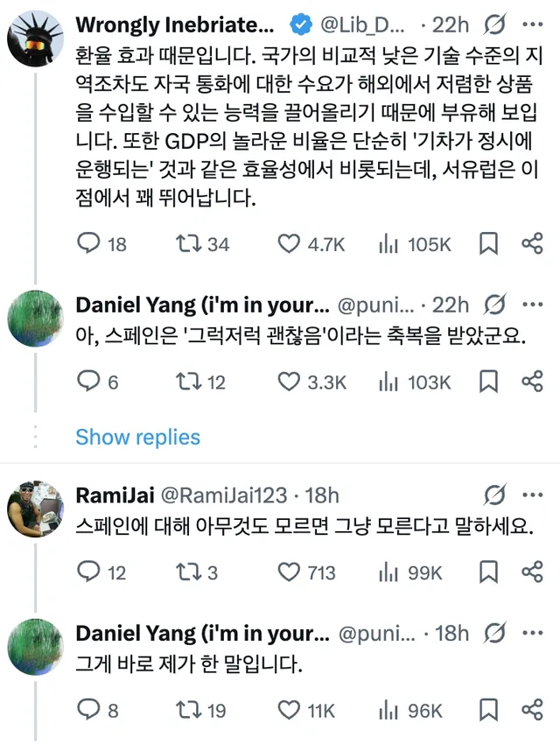This screenshot has width=560, height=744.
Task: Bookmark Wrongly Inebriated's tweet
Action: (488, 244)
